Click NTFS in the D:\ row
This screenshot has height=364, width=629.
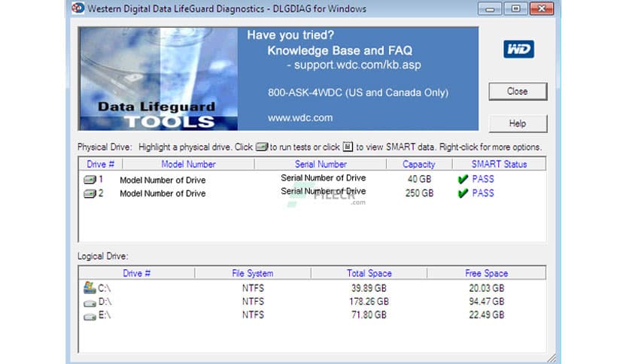pyautogui.click(x=253, y=302)
